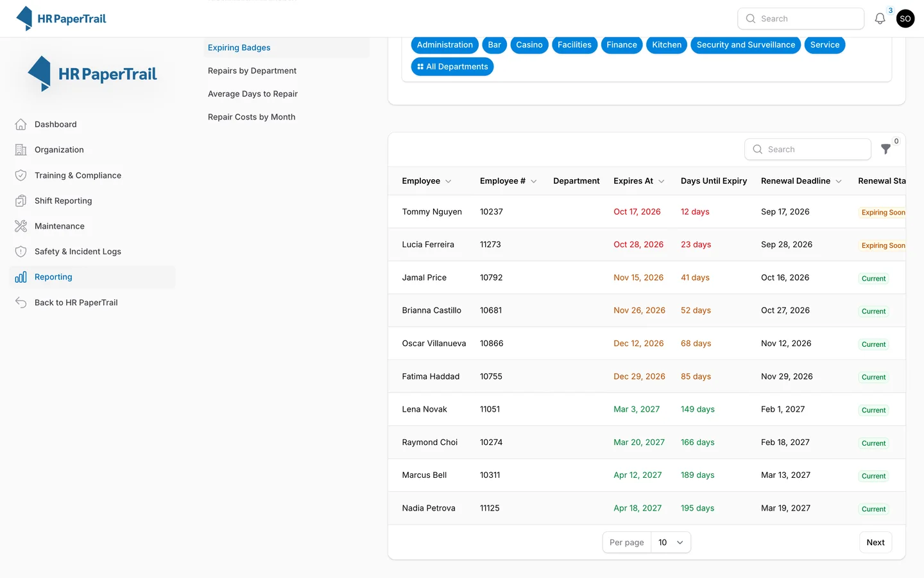Click the Dashboard home icon

click(21, 125)
